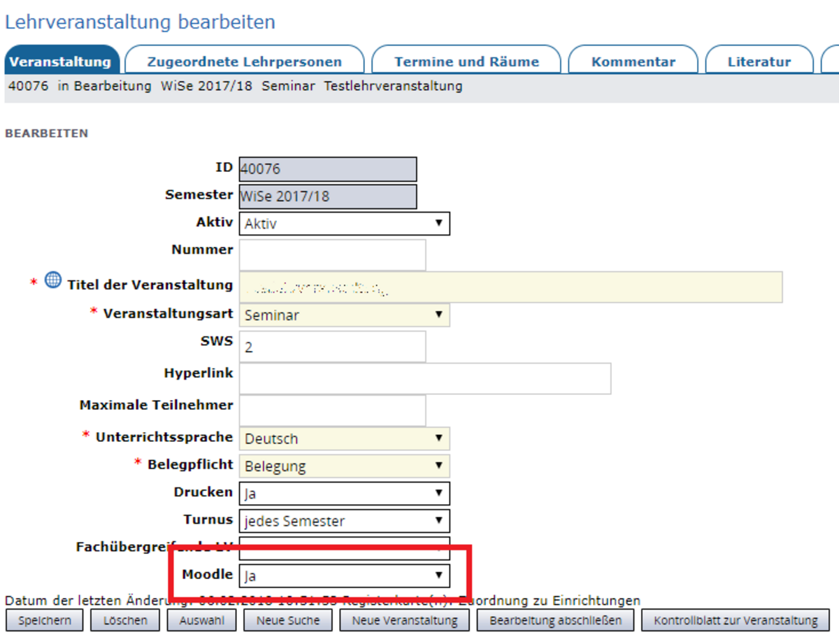Open the Termine und Räume tab

(466, 62)
